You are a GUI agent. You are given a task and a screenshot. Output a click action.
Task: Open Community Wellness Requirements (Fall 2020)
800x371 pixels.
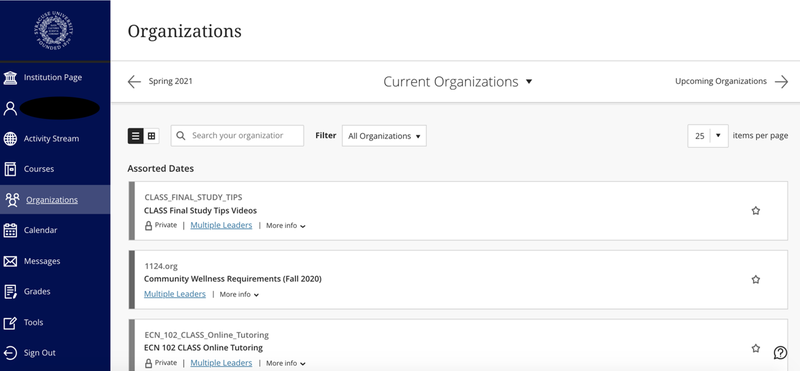[x=233, y=279]
